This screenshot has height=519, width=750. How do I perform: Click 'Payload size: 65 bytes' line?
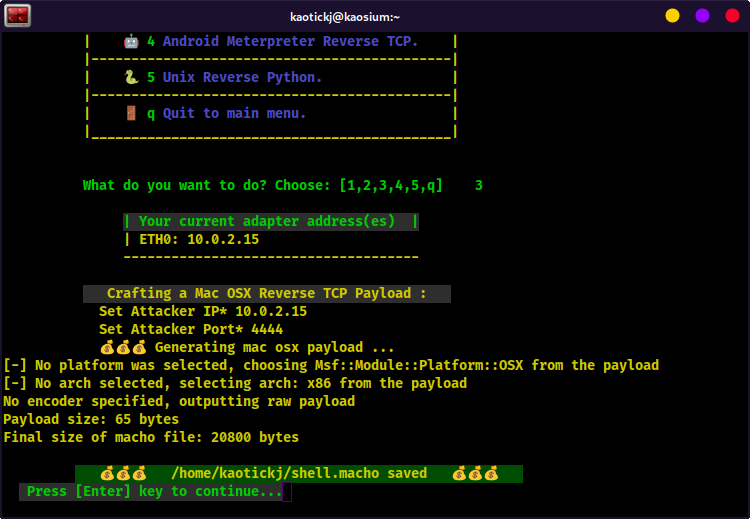91,420
